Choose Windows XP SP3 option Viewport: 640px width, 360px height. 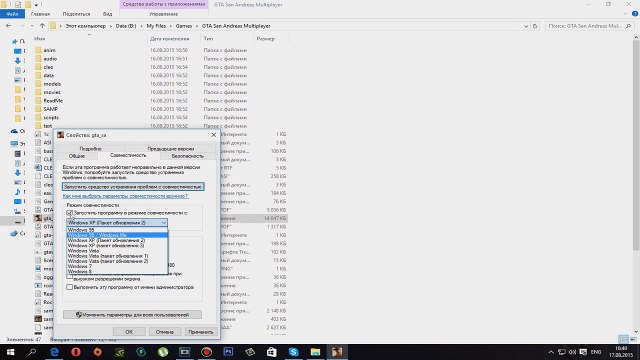pos(117,246)
